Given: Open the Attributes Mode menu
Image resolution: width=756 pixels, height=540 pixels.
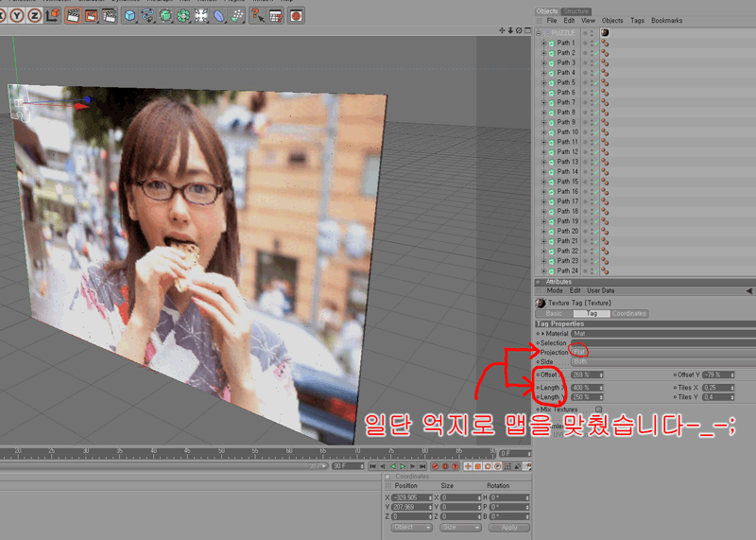Looking at the screenshot, I should pyautogui.click(x=555, y=290).
